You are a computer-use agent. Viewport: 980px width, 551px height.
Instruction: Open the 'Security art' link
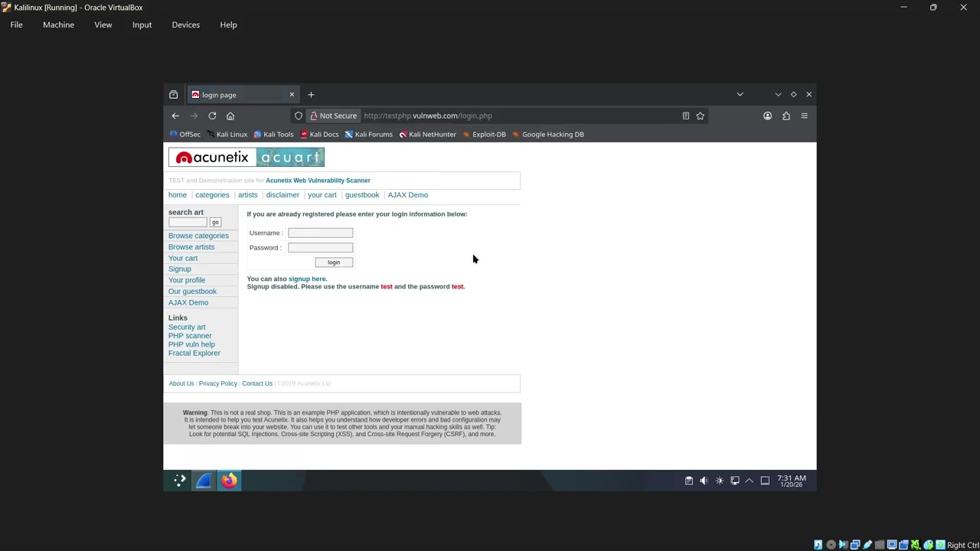coord(187,328)
